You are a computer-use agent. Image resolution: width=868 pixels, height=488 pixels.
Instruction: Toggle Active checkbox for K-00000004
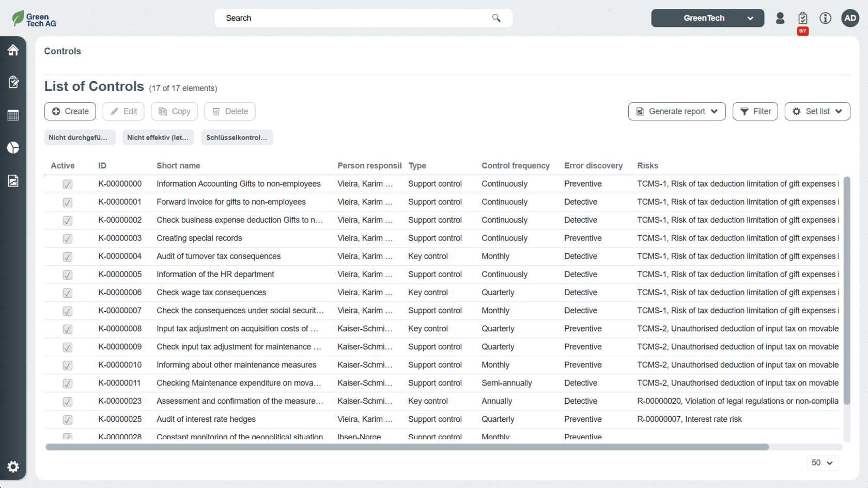[68, 257]
